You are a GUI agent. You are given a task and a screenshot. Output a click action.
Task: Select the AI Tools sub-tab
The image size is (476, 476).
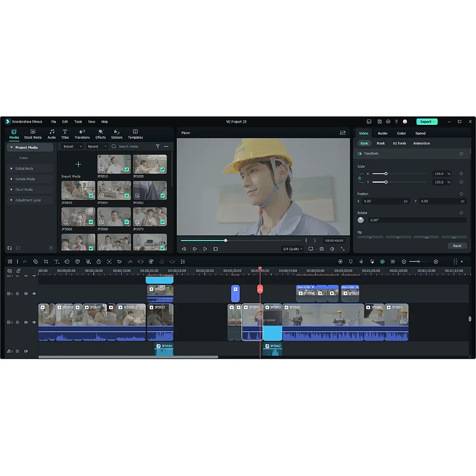coord(399,143)
